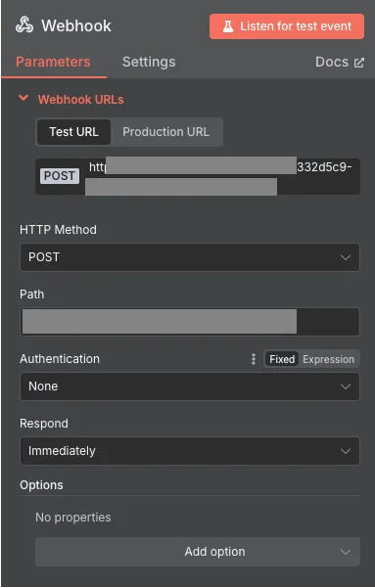Open the Respond Immediately dropdown
375x588 pixels.
(x=190, y=451)
